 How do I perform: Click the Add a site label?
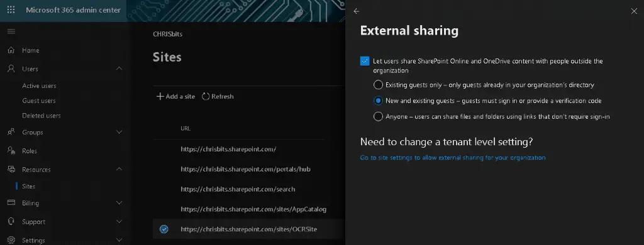[180, 97]
